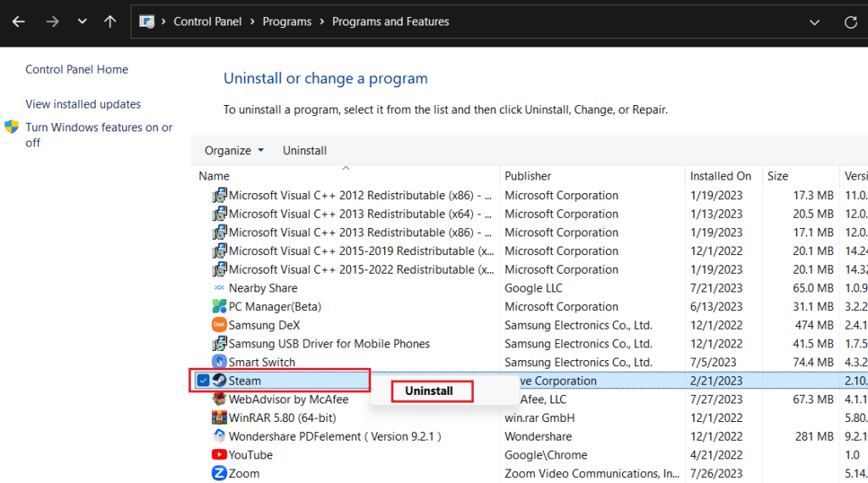Open View installed updates link

click(x=83, y=104)
